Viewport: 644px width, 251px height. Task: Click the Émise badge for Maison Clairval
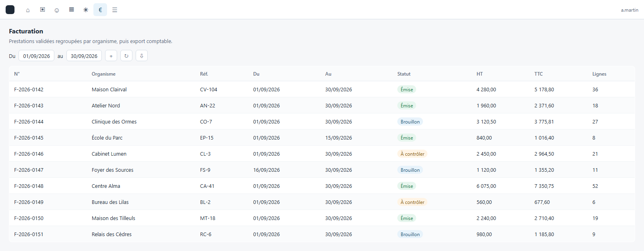click(407, 90)
